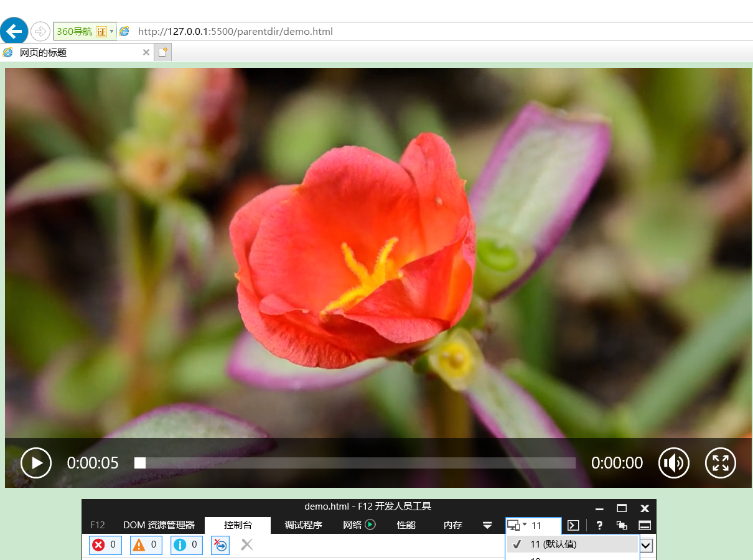
Task: Click the browser forward arrow button
Action: coord(40,31)
